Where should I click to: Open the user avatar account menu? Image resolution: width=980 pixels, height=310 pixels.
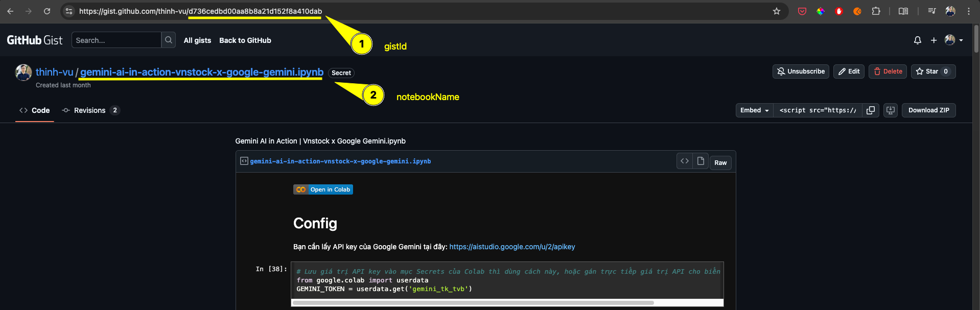[x=953, y=40]
